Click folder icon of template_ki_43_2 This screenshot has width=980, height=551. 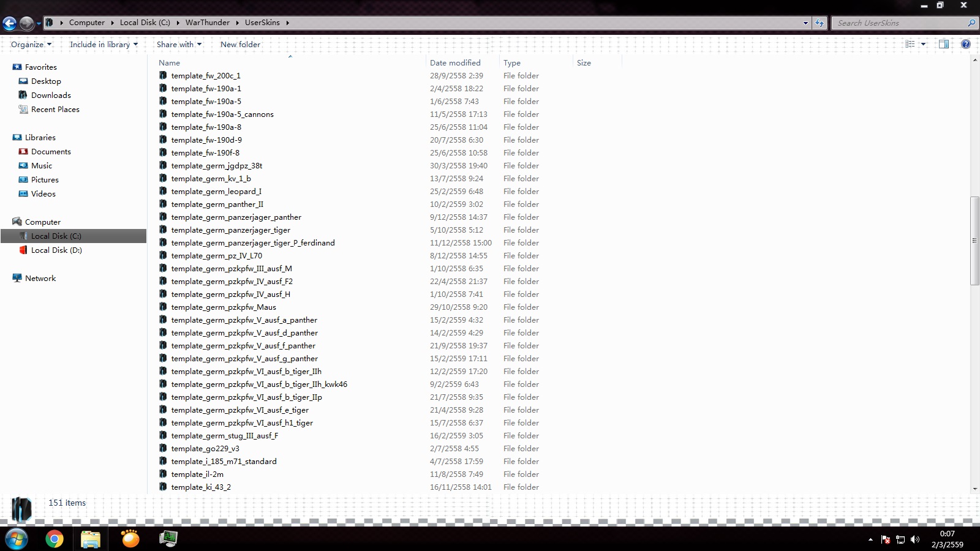(x=163, y=487)
